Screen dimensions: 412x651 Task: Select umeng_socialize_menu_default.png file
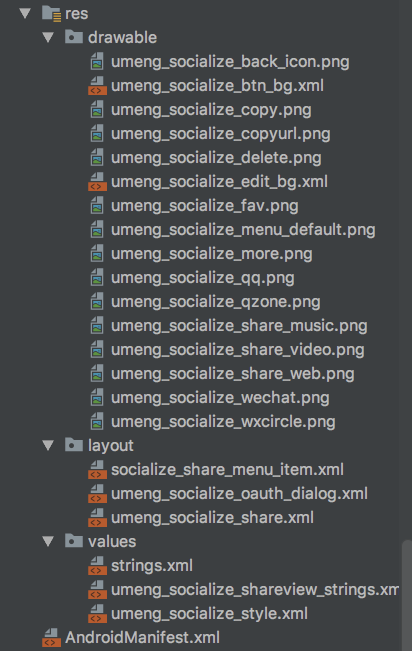pyautogui.click(x=243, y=230)
